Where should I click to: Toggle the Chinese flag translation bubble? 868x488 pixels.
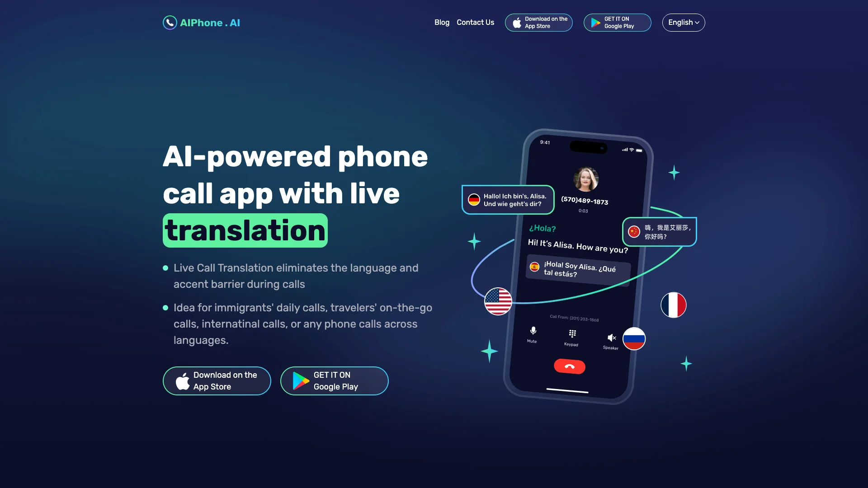click(x=659, y=231)
